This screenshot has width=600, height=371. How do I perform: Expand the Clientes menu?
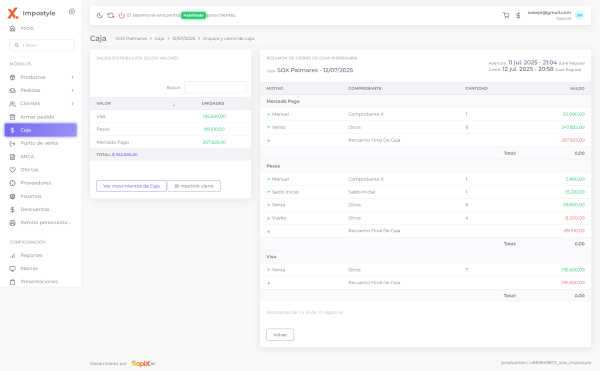41,104
